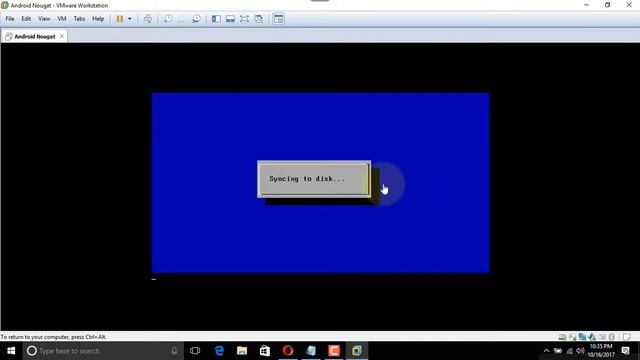Open the Edit menu
Screen dimensions: 640x360
coord(26,19)
